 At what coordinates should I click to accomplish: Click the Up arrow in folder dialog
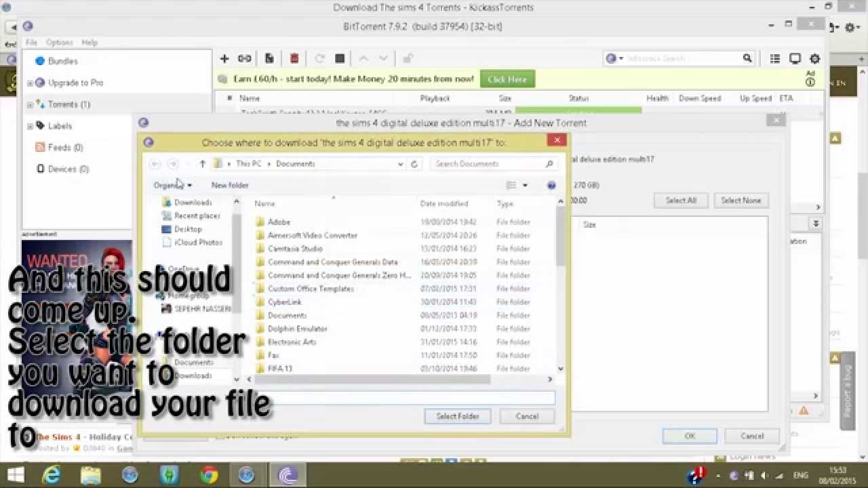coord(202,163)
